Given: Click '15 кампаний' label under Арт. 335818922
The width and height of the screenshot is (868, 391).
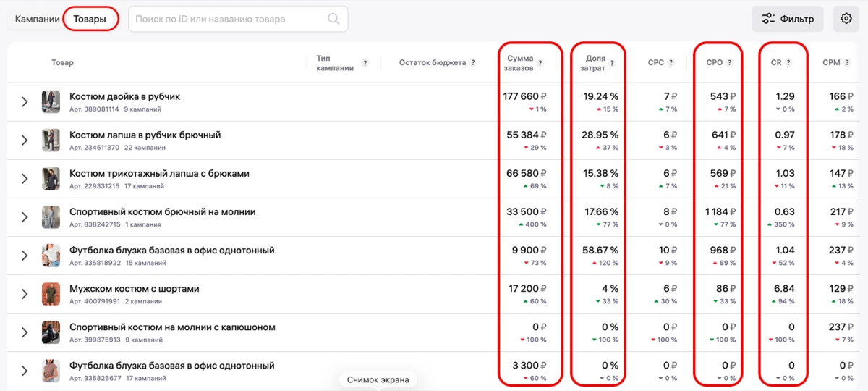Looking at the screenshot, I should pyautogui.click(x=145, y=263).
